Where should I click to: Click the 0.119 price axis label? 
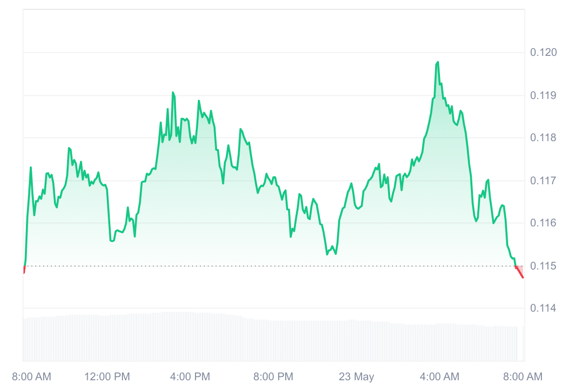[x=543, y=95]
